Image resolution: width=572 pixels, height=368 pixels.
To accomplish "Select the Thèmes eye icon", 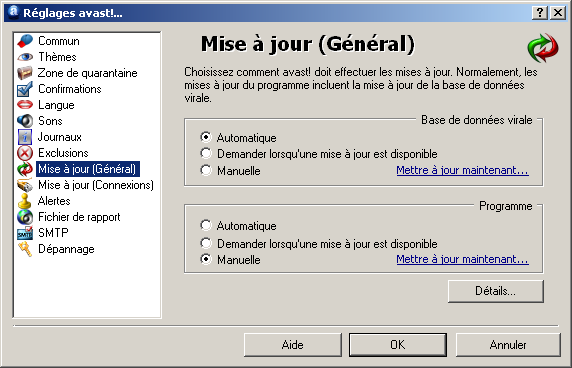I will 25,57.
